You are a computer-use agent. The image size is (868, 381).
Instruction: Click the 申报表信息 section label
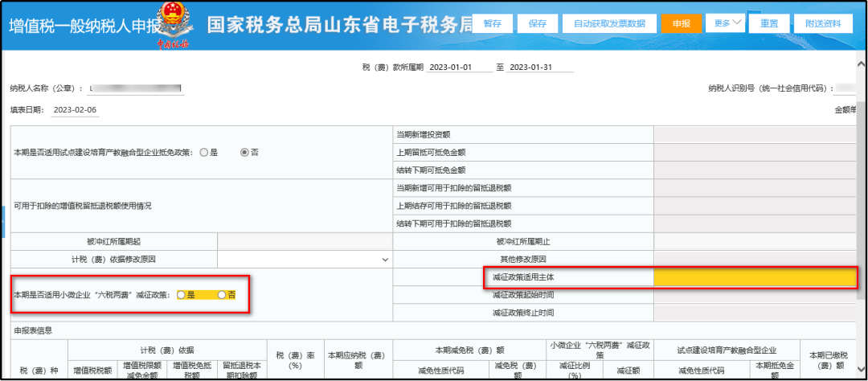point(33,330)
